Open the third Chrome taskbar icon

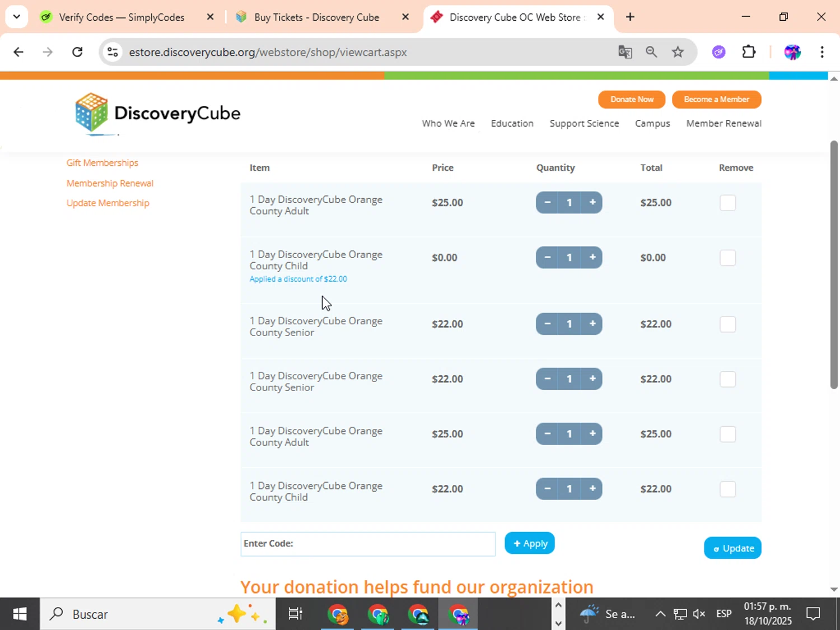(418, 614)
